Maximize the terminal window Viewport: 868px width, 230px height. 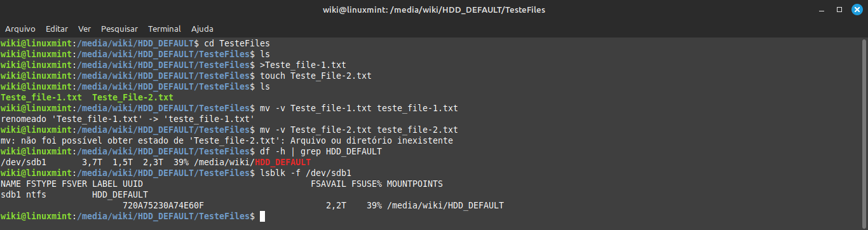pyautogui.click(x=839, y=10)
